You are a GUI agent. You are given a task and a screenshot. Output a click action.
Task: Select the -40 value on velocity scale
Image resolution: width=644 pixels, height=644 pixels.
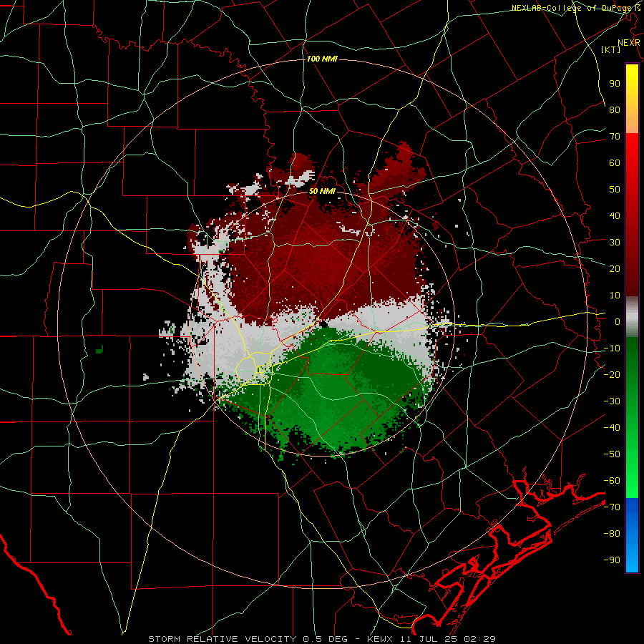coord(612,428)
